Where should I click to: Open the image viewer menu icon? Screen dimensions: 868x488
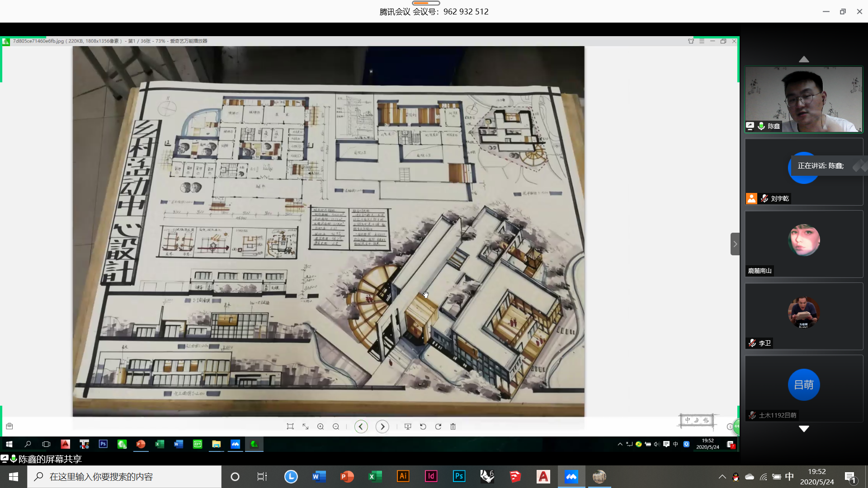tap(702, 41)
